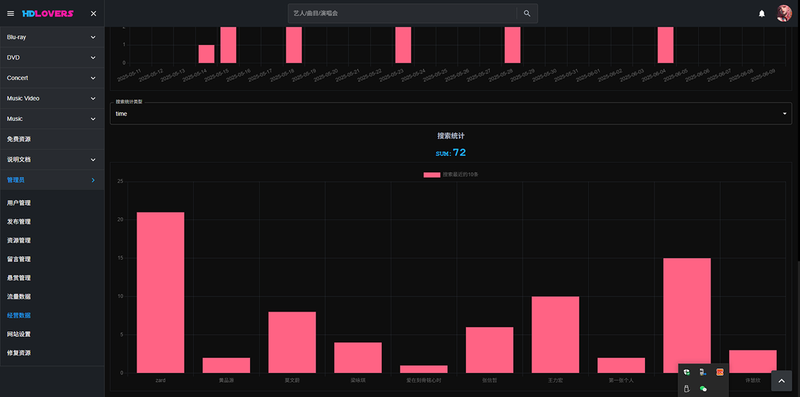Click the SUM: 72 value
This screenshot has height=397, width=800.
[451, 153]
